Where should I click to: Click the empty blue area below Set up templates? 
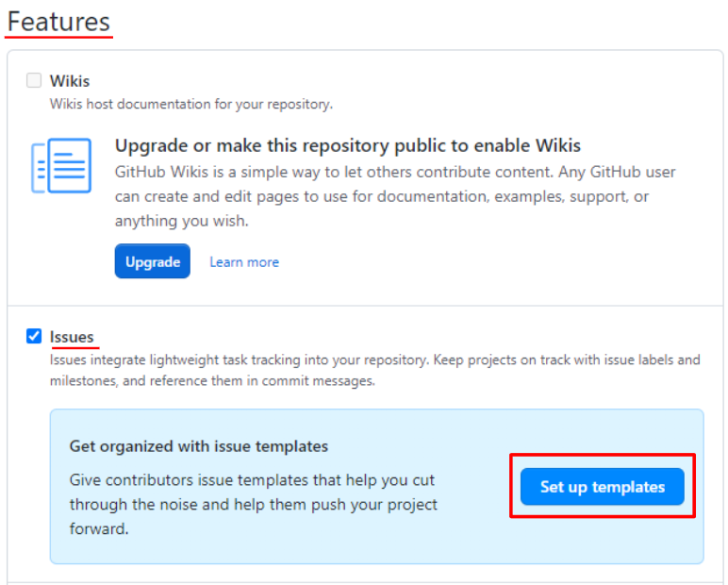coord(603,540)
